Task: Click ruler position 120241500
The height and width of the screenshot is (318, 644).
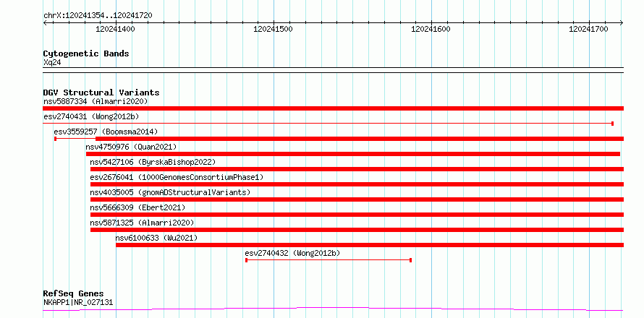Action: (x=273, y=29)
